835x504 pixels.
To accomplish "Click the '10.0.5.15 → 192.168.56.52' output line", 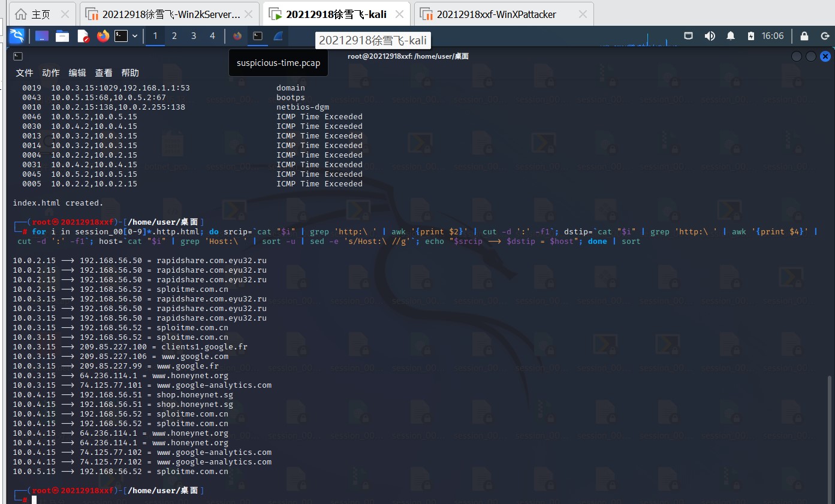I will coord(120,472).
